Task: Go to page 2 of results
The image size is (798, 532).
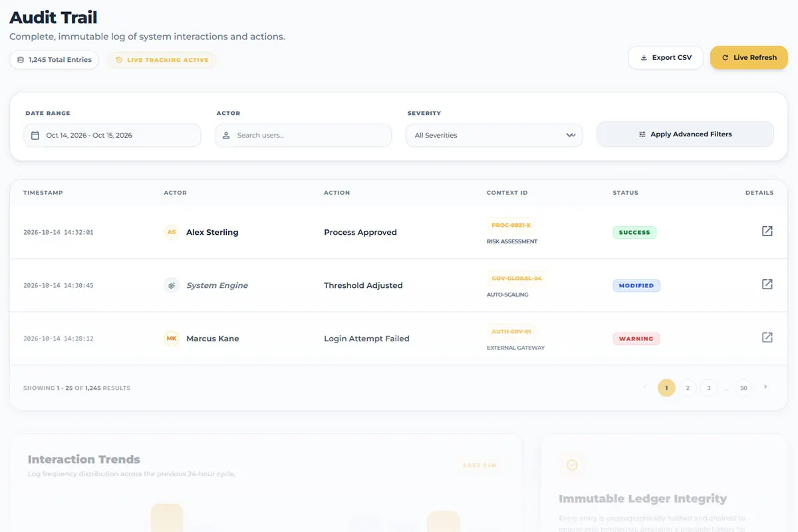Action: pos(688,388)
